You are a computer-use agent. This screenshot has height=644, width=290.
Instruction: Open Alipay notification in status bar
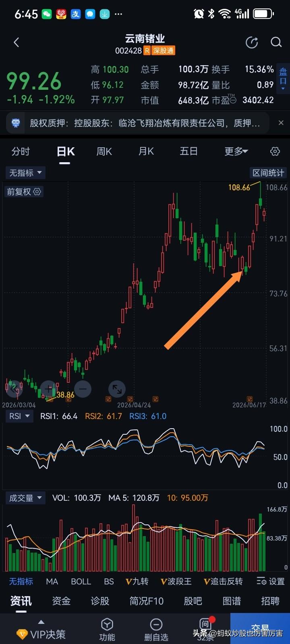point(76,14)
